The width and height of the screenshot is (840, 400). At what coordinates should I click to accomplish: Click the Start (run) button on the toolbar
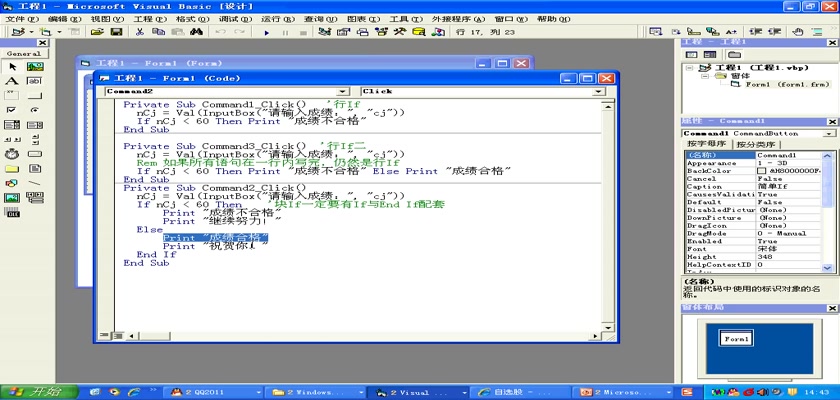(267, 33)
